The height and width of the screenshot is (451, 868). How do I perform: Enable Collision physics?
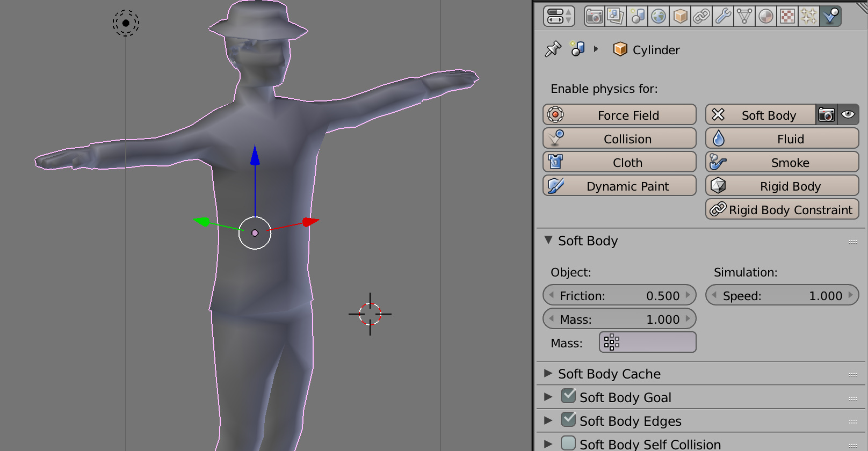coord(619,139)
